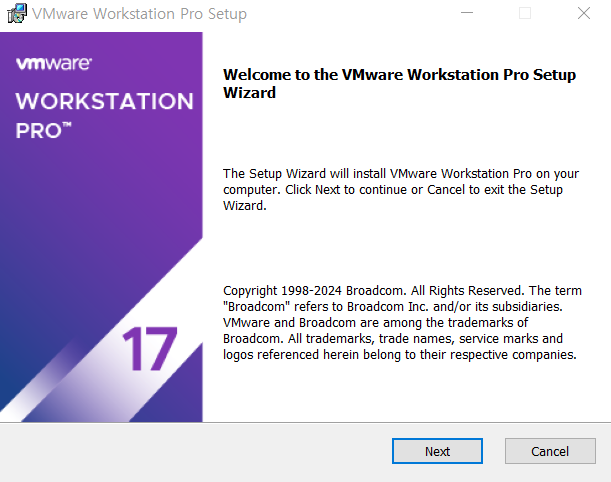Click the "VMware Workstation Pro Setup" title bar text
Viewport: 611px width, 482px height.
(x=140, y=14)
